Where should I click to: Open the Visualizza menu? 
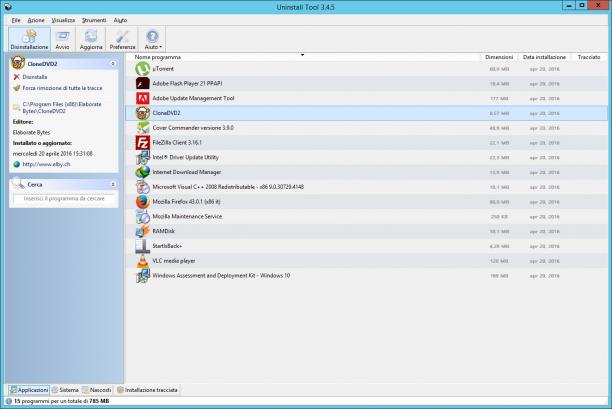(63, 20)
